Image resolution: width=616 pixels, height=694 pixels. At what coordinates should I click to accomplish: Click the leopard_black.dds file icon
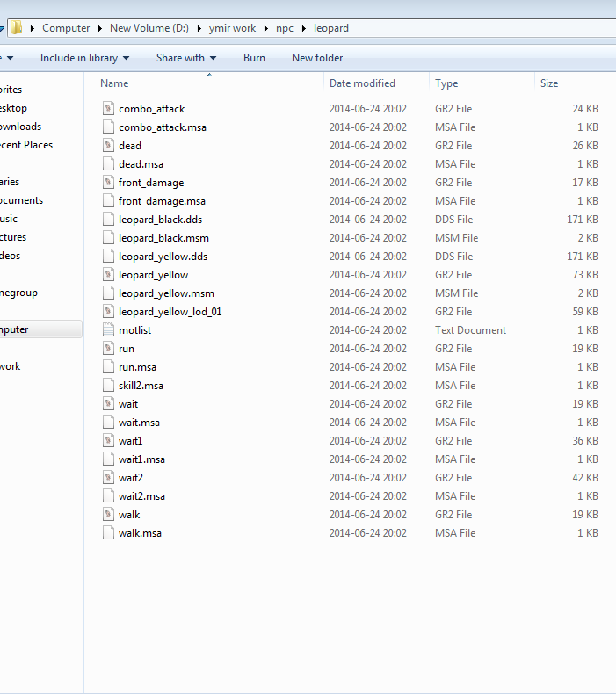(108, 219)
